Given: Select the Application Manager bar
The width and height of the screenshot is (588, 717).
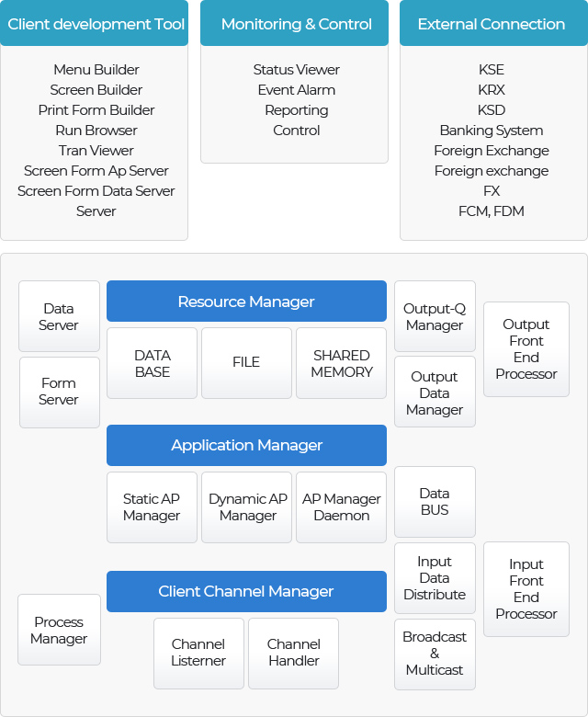Looking at the screenshot, I should click(x=246, y=445).
